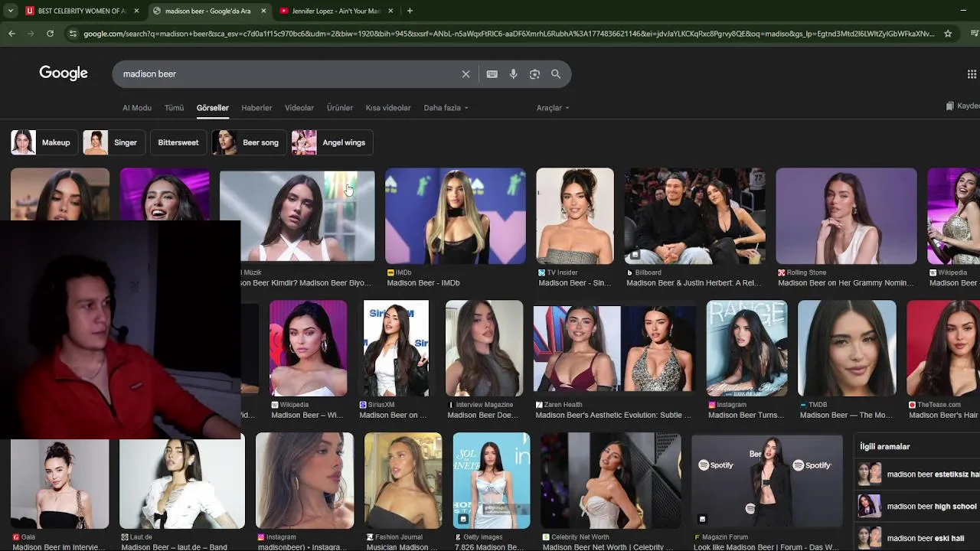Open the tab search dropdown arrow

[10, 11]
